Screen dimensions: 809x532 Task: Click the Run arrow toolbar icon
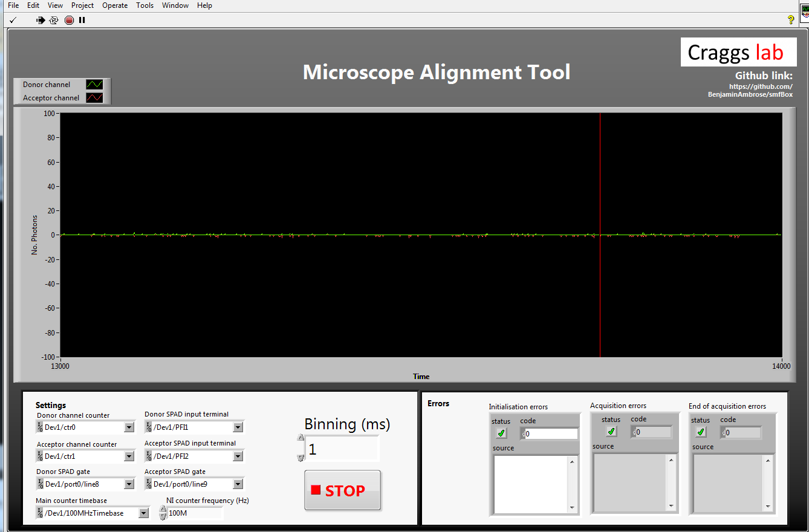coord(40,20)
